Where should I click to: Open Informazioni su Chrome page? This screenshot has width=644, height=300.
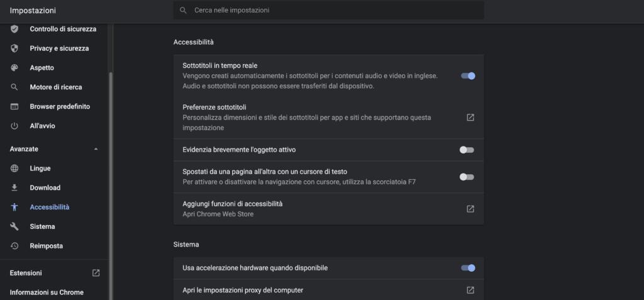click(x=47, y=292)
